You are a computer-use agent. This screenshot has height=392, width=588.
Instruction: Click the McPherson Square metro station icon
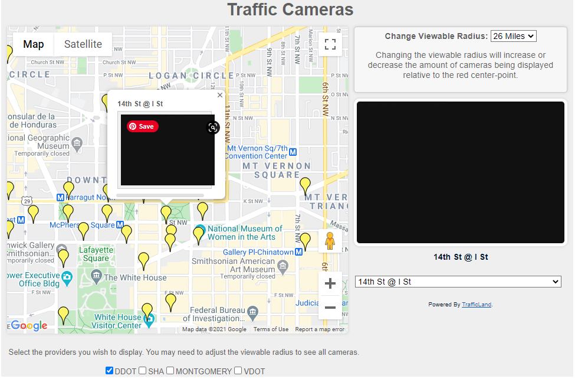[120, 224]
